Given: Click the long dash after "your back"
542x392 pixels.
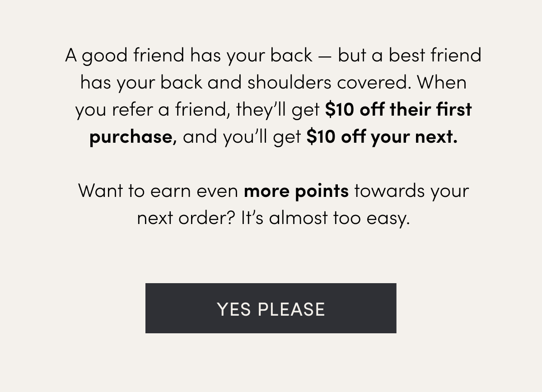Looking at the screenshot, I should pos(325,56).
